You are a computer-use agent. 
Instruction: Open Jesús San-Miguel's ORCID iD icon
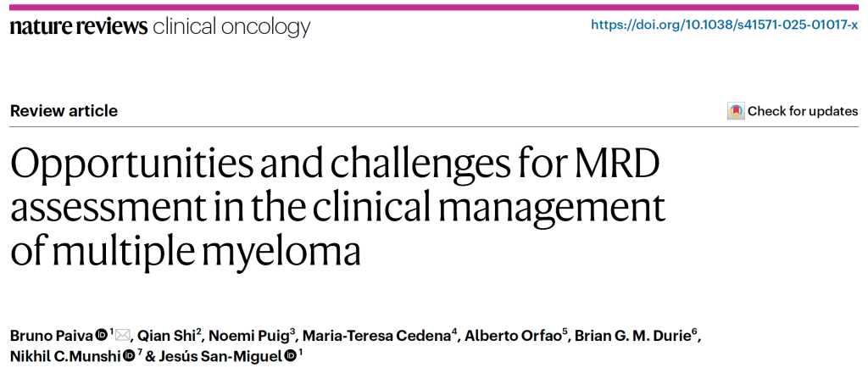(290, 355)
